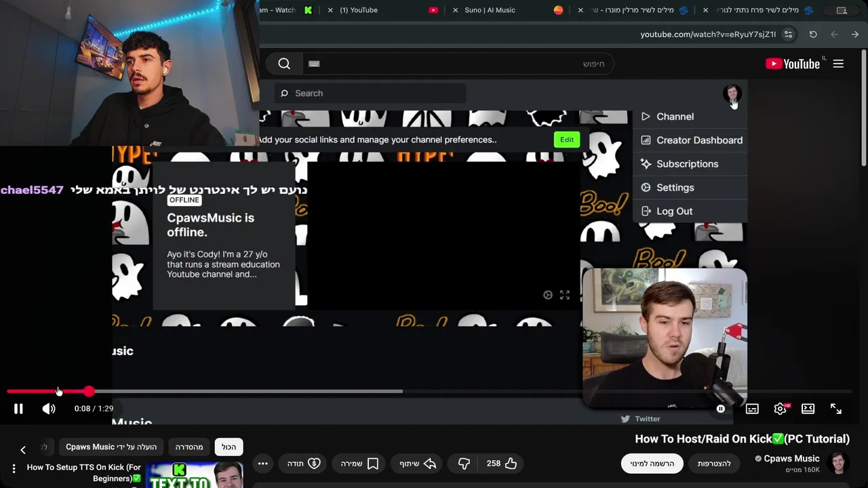
Task: Like the video with thumbs up
Action: pyautogui.click(x=501, y=464)
